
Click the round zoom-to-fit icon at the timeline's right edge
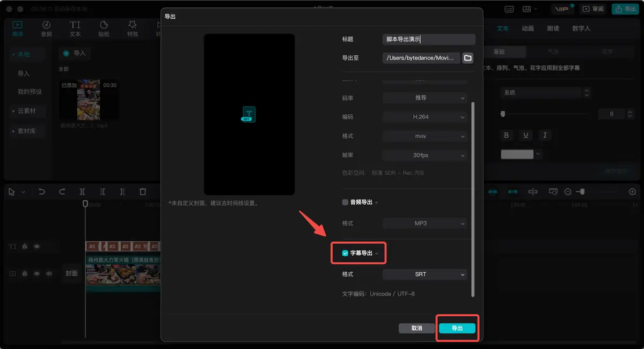tap(632, 191)
